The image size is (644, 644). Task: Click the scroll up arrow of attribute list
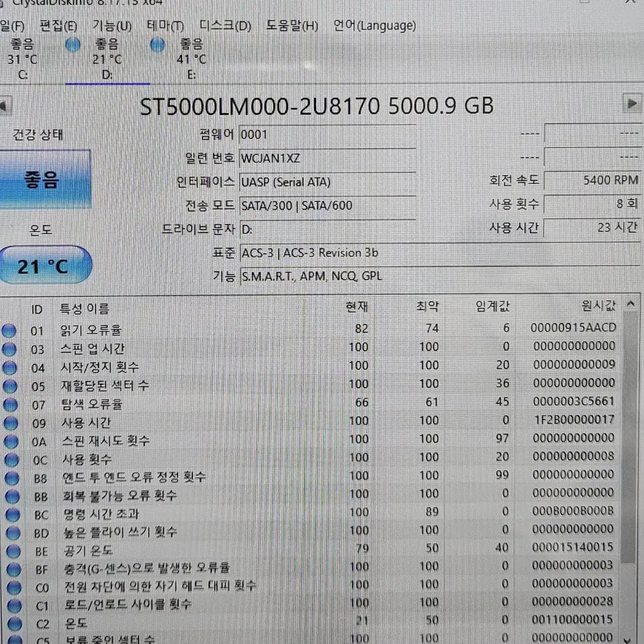[x=630, y=304]
